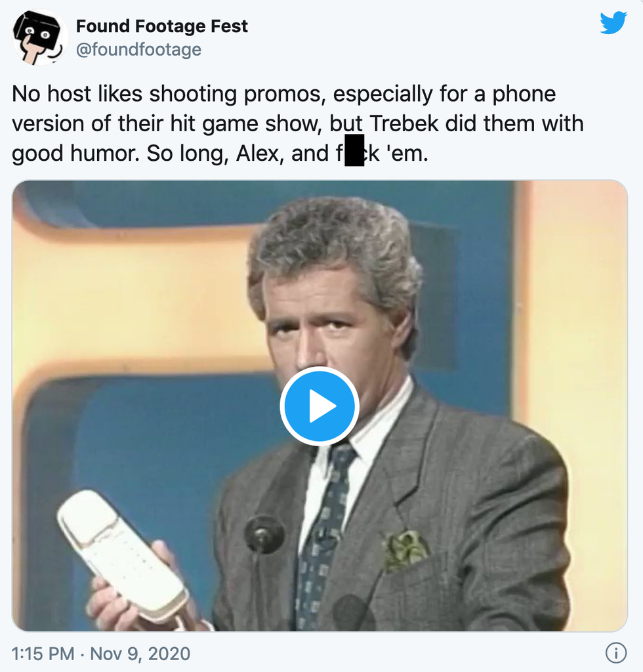
Task: Open the 1:15 PM timestamp link
Action: (43, 654)
